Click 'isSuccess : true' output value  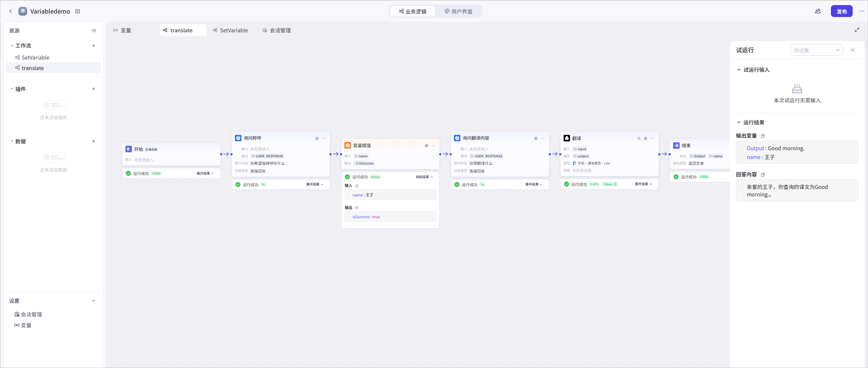(x=366, y=217)
